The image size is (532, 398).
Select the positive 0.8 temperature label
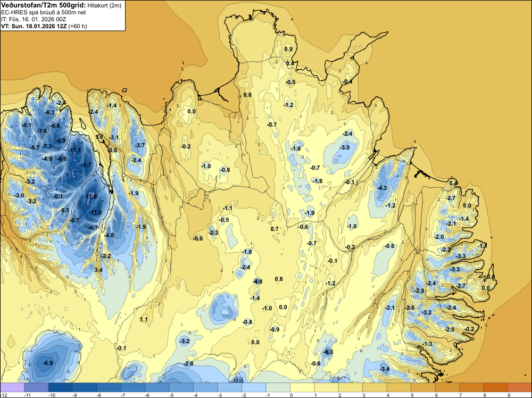tap(248, 95)
